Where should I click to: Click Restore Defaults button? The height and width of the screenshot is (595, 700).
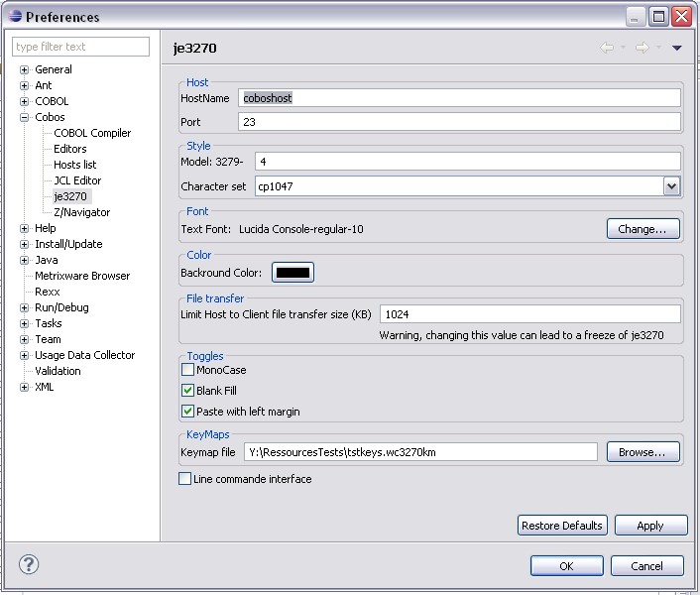(562, 526)
